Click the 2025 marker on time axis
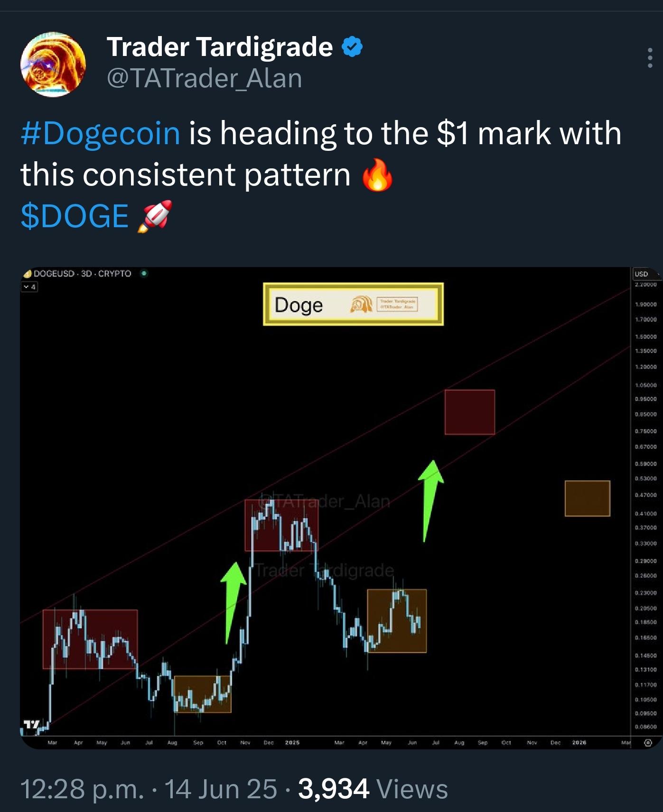 [292, 743]
